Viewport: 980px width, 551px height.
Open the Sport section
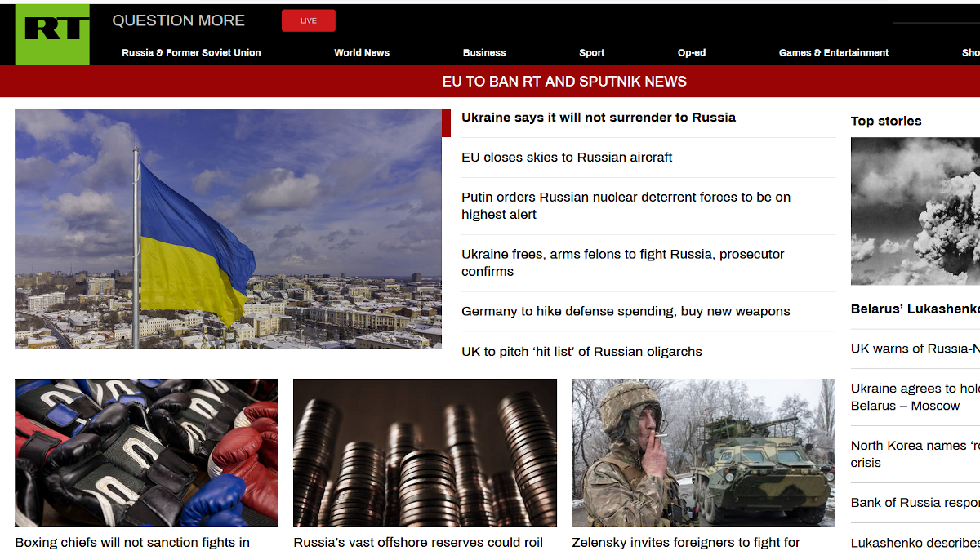(591, 52)
